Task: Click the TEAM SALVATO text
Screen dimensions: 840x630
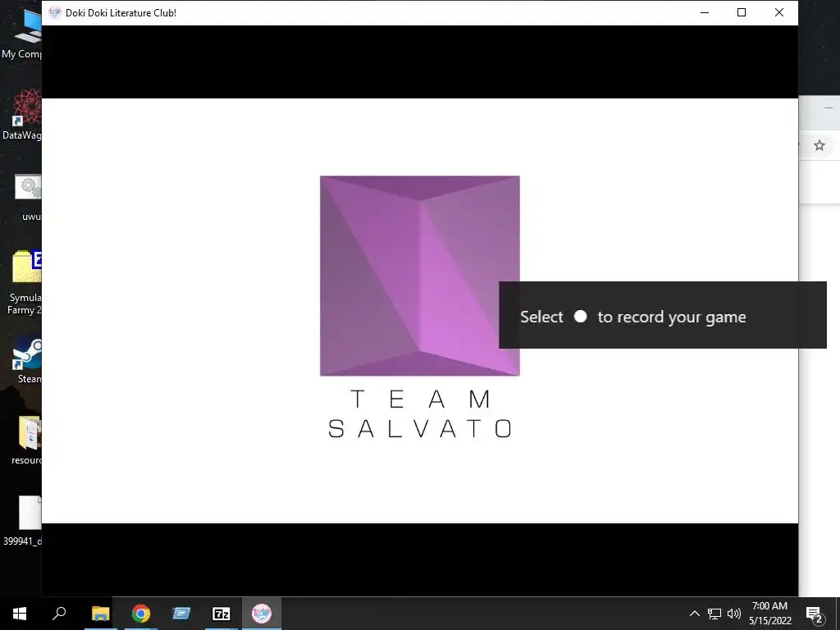Action: [x=421, y=413]
